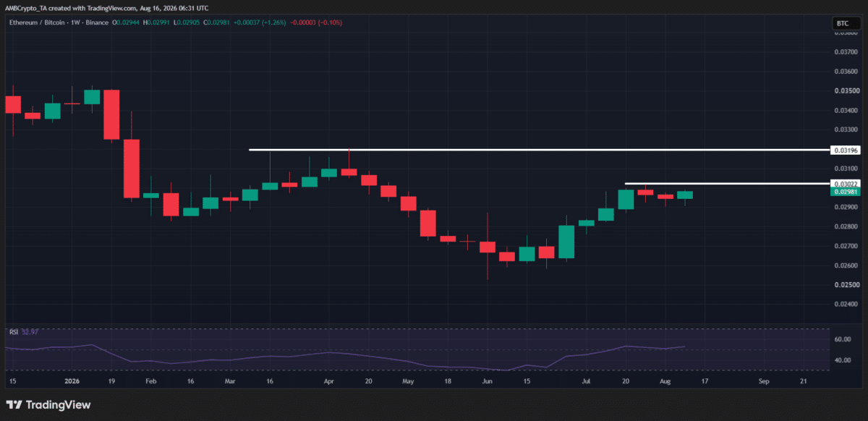Click the 40.00 level on RSI scale
The image size is (868, 421).
click(x=842, y=360)
